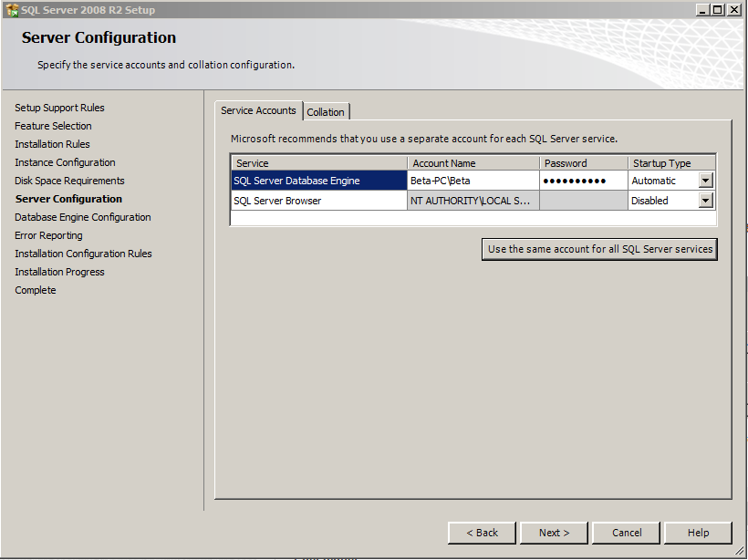Click the password field for Database Engine

pyautogui.click(x=584, y=181)
